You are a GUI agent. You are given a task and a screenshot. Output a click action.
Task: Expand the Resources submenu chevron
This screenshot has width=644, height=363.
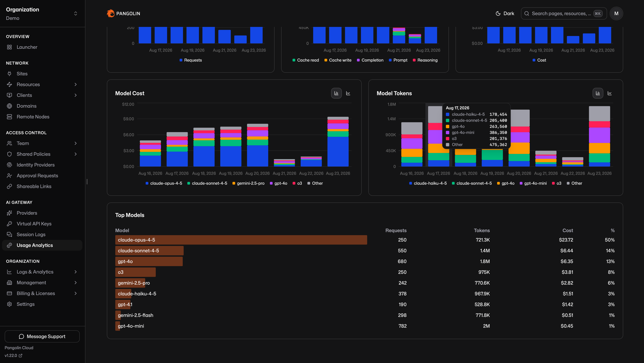(75, 84)
